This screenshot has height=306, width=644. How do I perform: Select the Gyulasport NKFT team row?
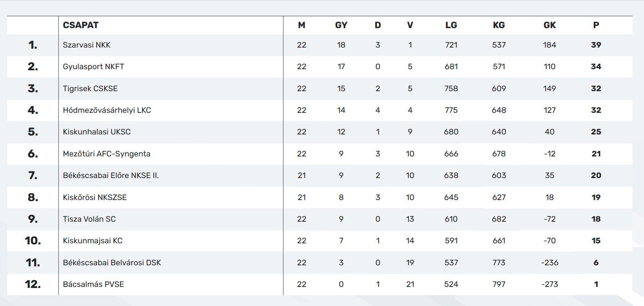click(x=93, y=67)
